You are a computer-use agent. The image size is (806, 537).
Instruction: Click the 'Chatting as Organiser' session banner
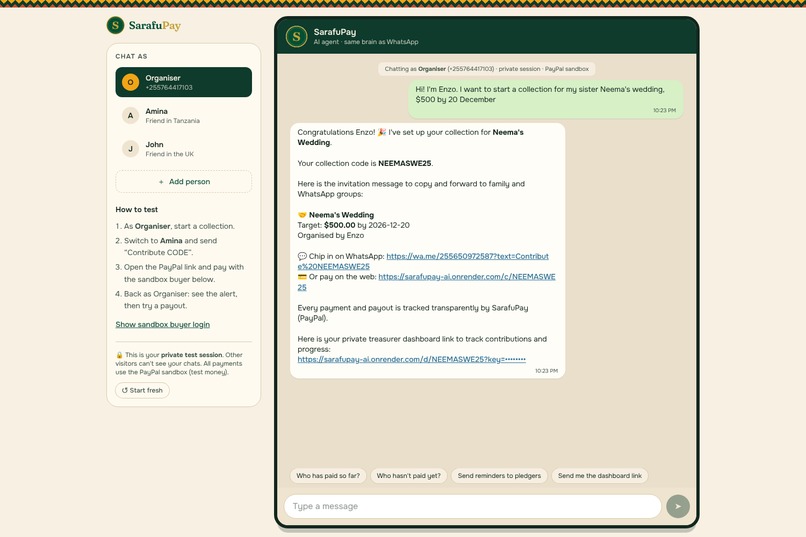point(486,69)
